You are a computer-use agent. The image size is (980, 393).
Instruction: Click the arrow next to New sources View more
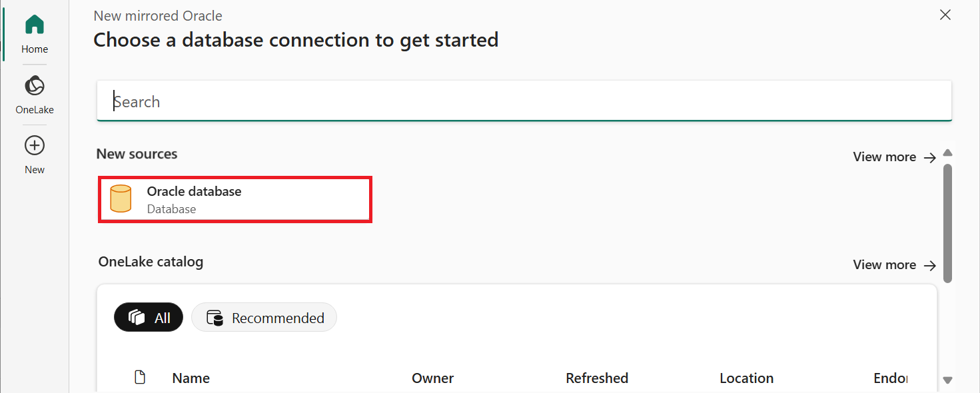pos(931,157)
